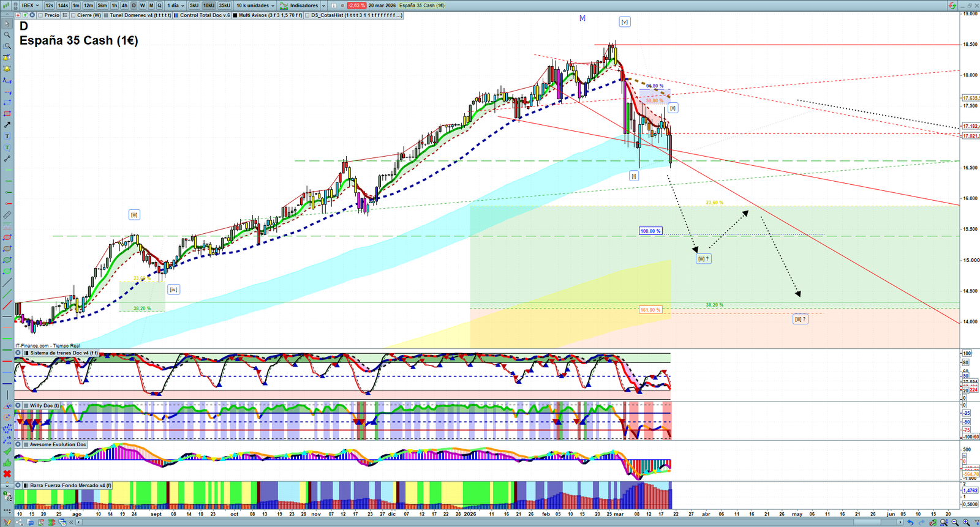The width and height of the screenshot is (980, 527).
Task: Click the blue circled X near Precio
Action: click(x=32, y=15)
